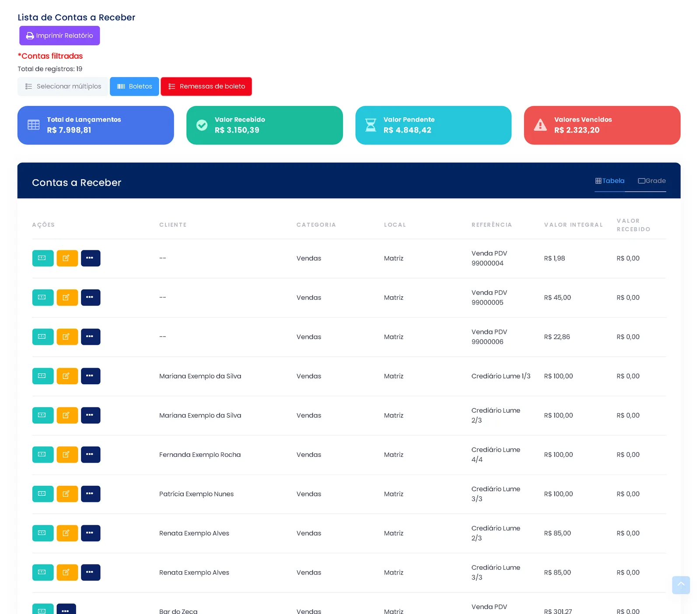The image size is (700, 614).
Task: Switch to the Tabela view tab
Action: click(x=609, y=181)
